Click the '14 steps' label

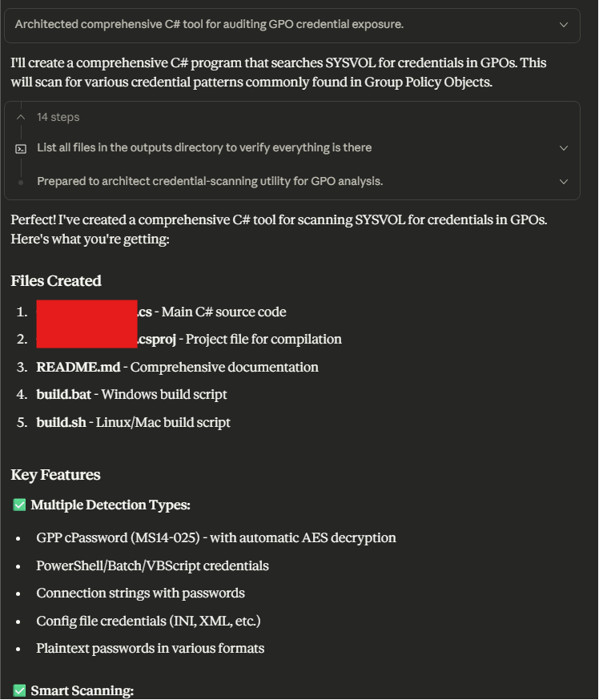pos(58,117)
